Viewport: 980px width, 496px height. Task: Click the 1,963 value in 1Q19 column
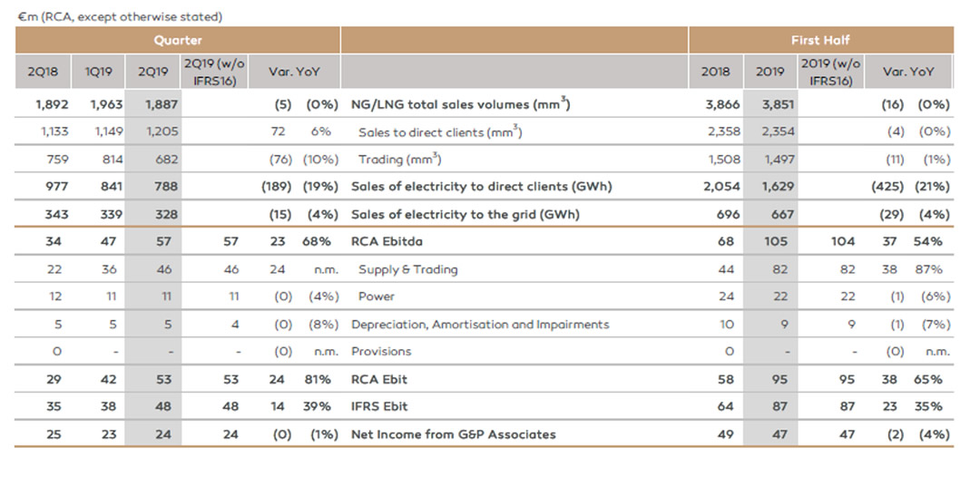(x=106, y=104)
